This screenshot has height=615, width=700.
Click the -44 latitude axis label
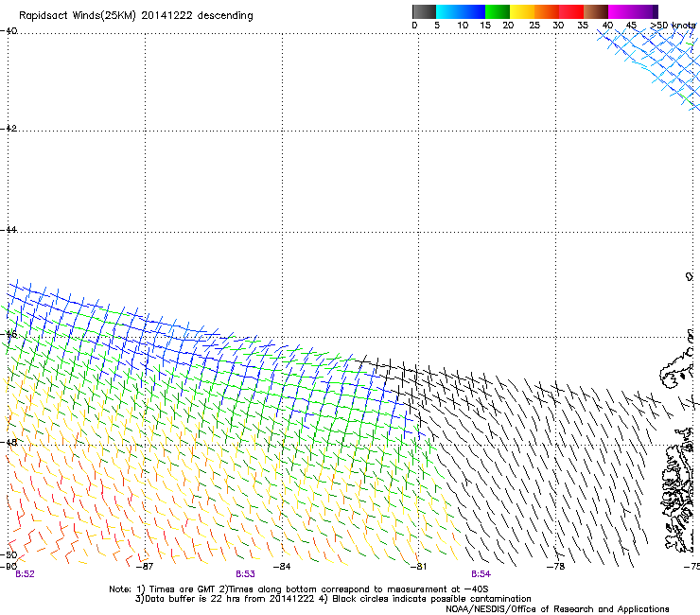click(x=9, y=230)
